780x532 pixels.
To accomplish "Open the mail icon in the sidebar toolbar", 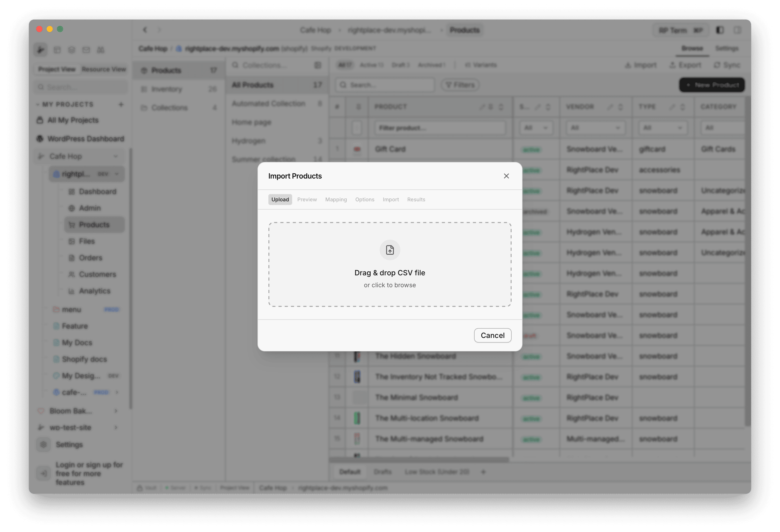I will (86, 49).
